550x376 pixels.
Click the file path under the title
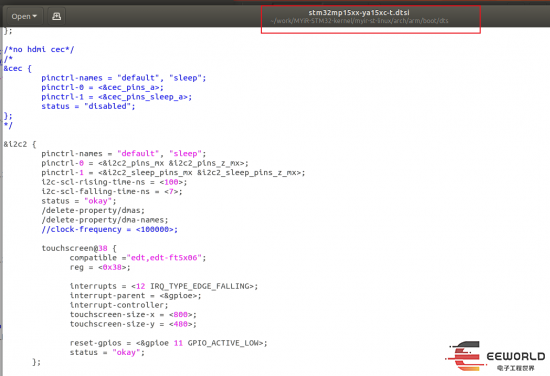click(x=359, y=21)
